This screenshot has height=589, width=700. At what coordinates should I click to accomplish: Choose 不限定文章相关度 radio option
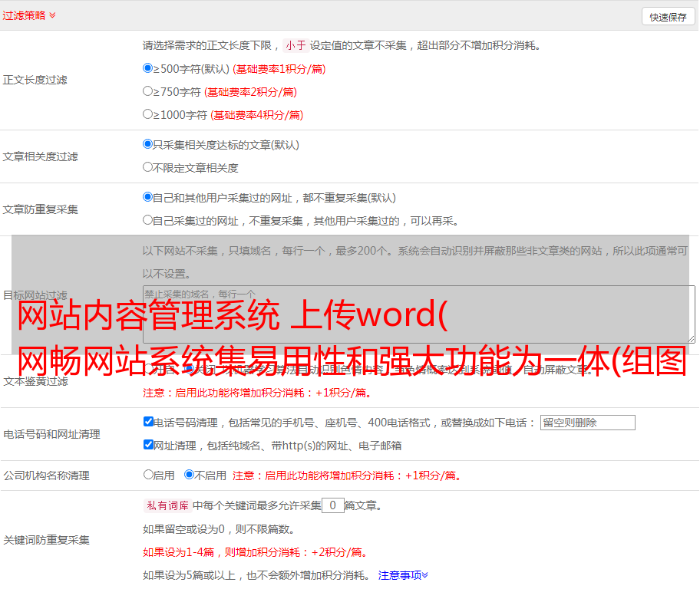147,167
